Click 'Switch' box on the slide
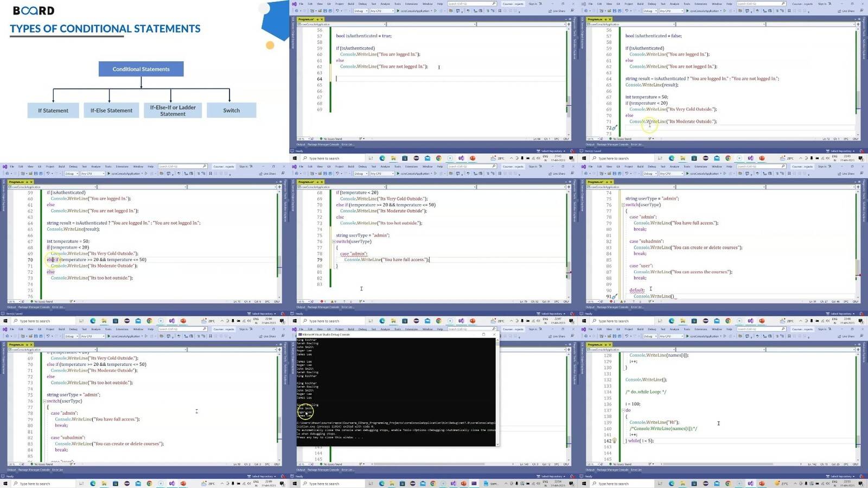This screenshot has height=488, width=868. click(231, 110)
